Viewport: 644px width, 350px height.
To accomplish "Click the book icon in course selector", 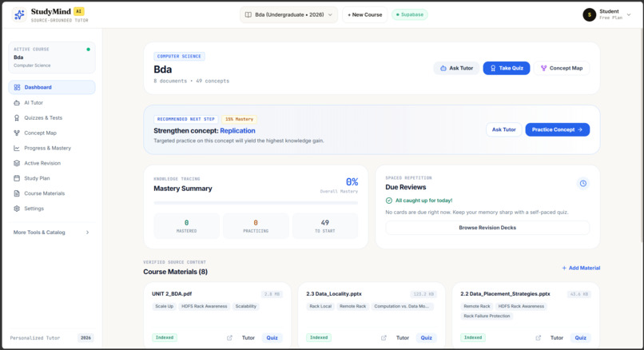I will click(248, 15).
